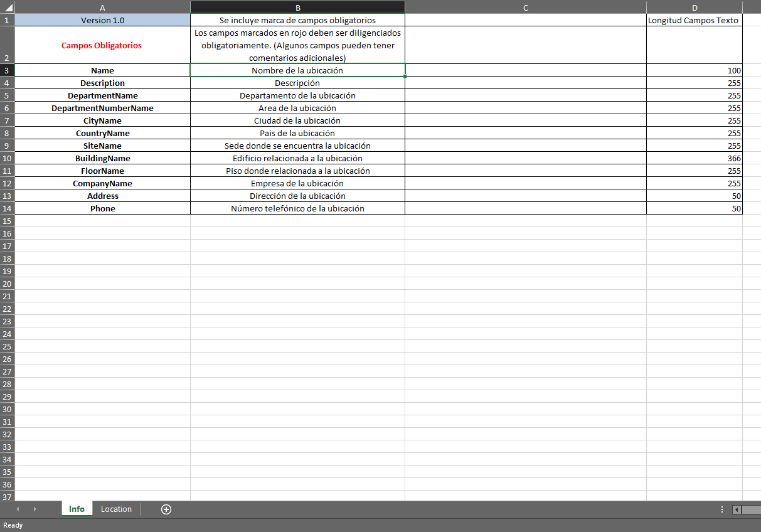761x532 pixels.
Task: Click the length value 50 for Phone
Action: point(694,208)
